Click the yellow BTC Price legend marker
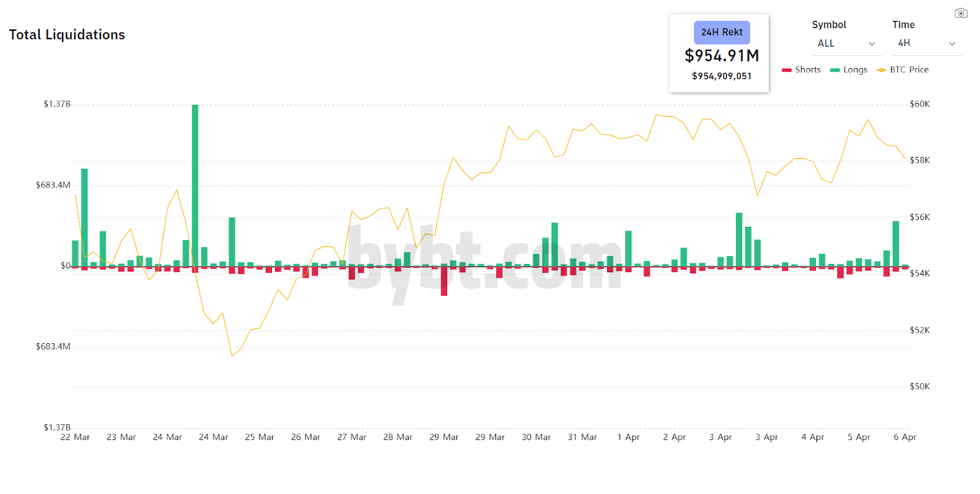 881,70
